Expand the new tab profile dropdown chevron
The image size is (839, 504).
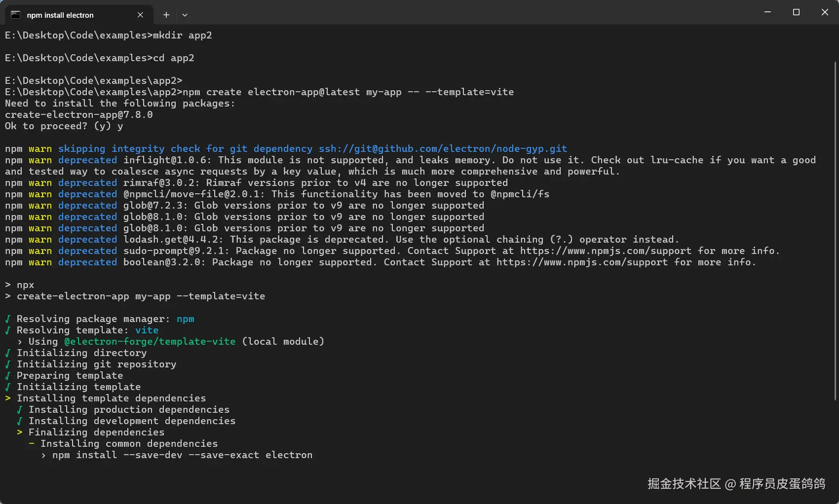click(x=185, y=15)
